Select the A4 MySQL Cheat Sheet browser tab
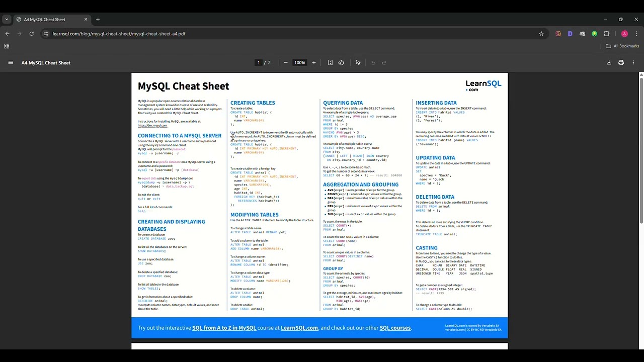This screenshot has height=362, width=644. point(52,20)
